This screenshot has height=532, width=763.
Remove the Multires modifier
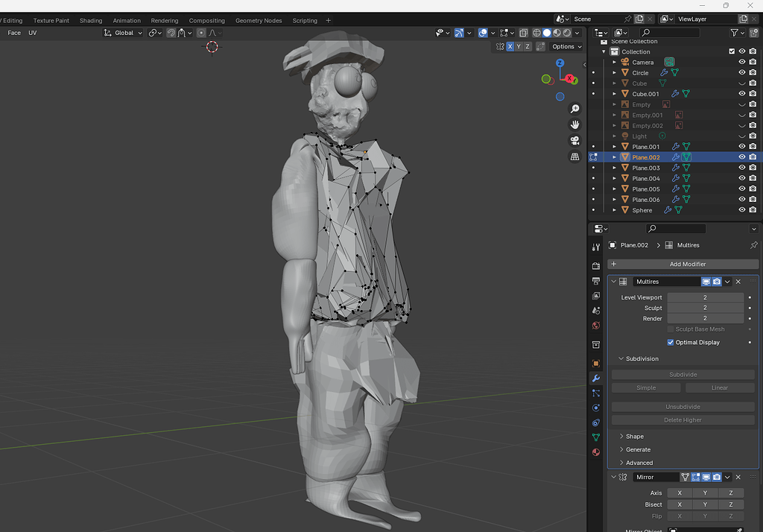tap(738, 282)
